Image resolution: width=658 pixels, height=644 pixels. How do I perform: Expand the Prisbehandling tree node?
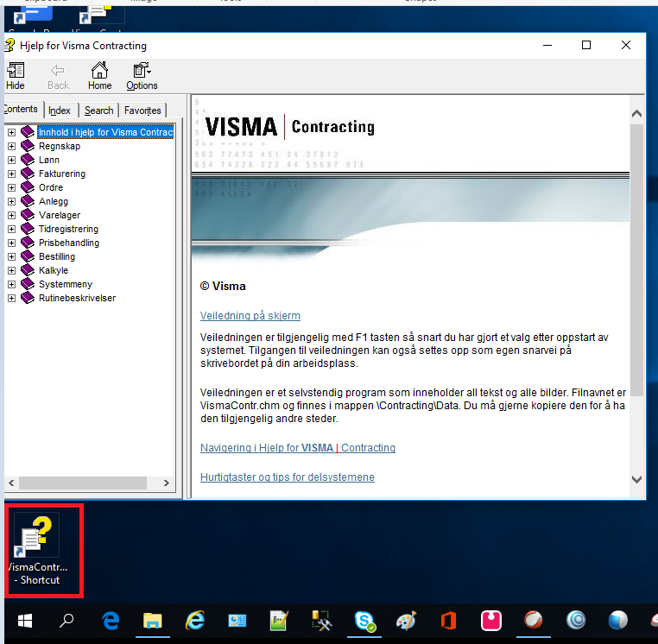[x=12, y=243]
